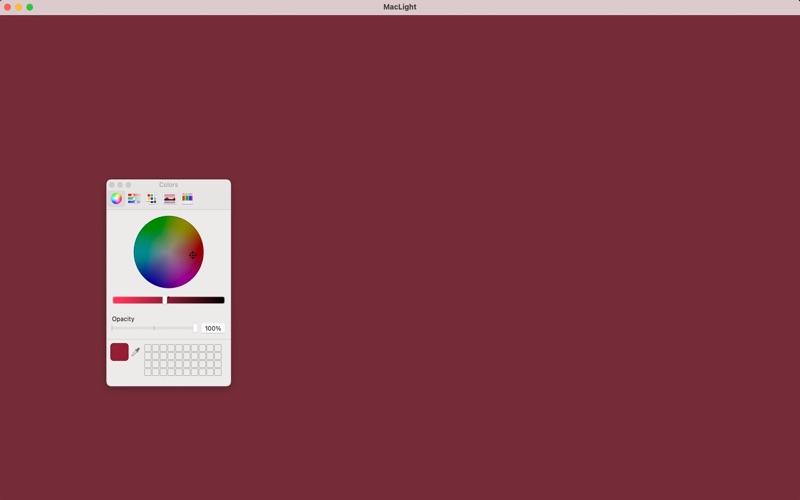The height and width of the screenshot is (500, 800).
Task: Click the "Colors" panel title
Action: [x=168, y=185]
